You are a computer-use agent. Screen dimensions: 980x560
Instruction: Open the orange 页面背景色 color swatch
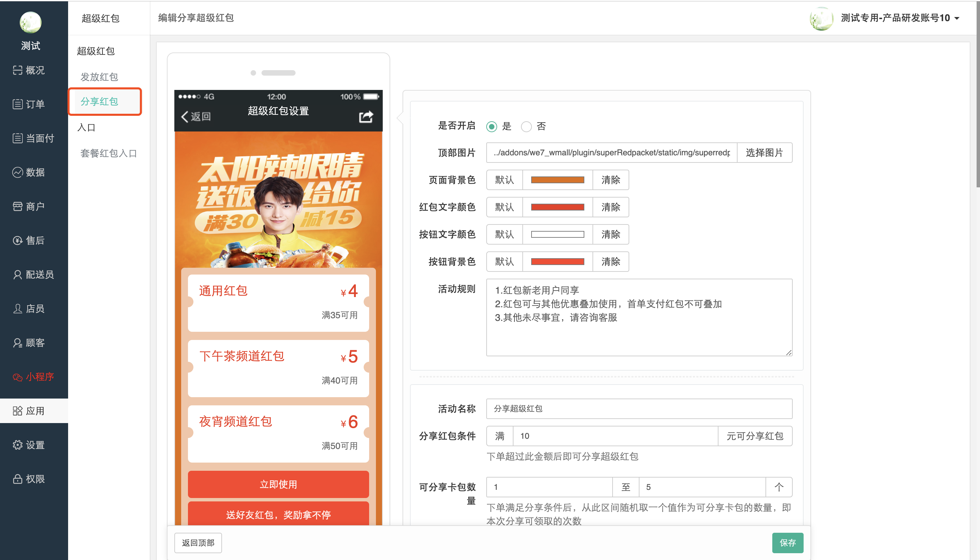click(x=557, y=180)
